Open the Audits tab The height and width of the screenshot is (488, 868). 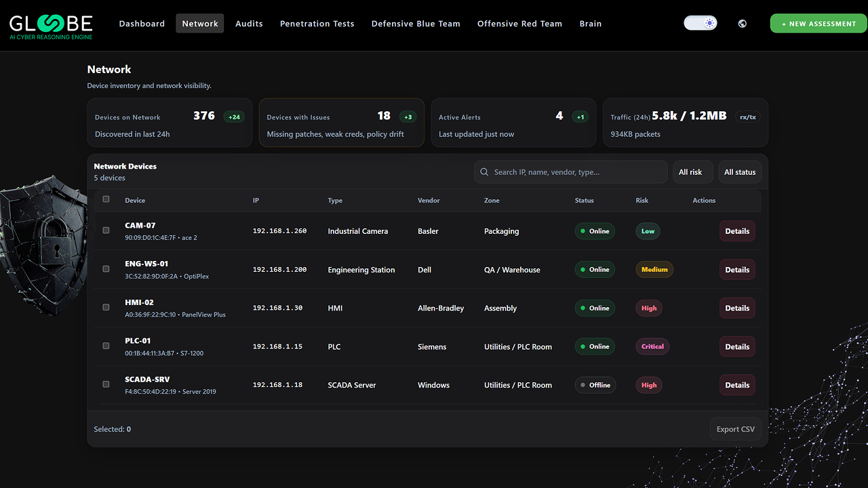249,24
